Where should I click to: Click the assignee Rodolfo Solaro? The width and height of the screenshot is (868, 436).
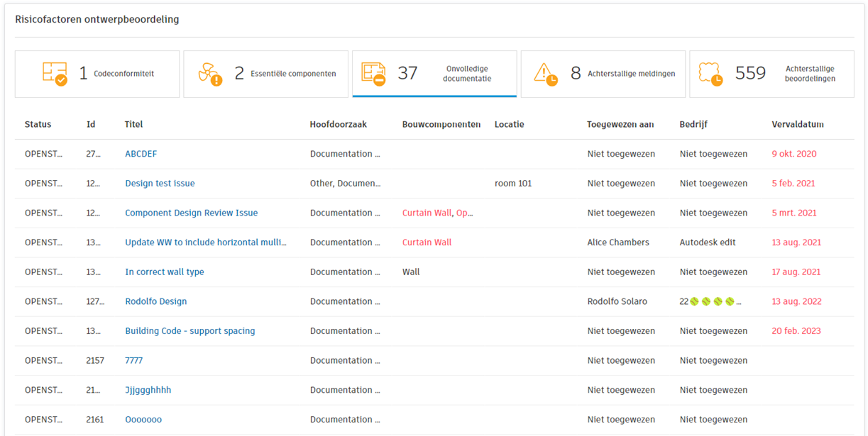[617, 301]
